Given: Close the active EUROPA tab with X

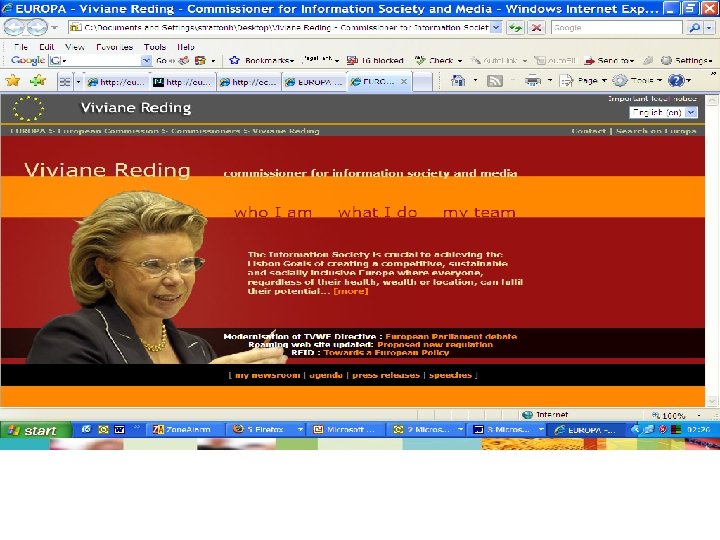Looking at the screenshot, I should click(404, 81).
